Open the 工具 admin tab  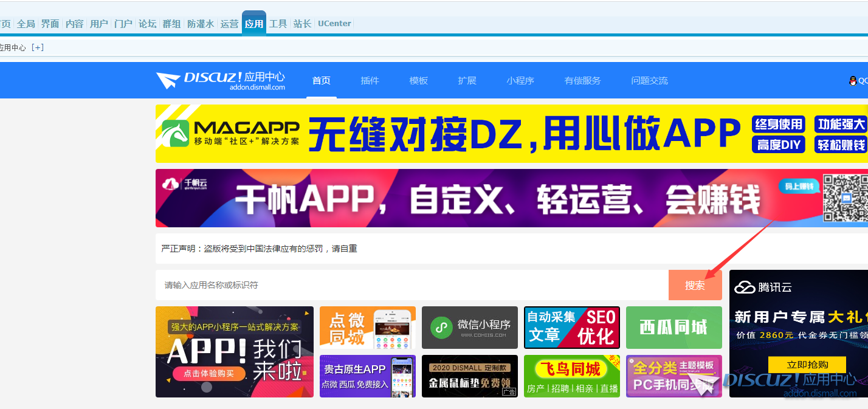[278, 24]
